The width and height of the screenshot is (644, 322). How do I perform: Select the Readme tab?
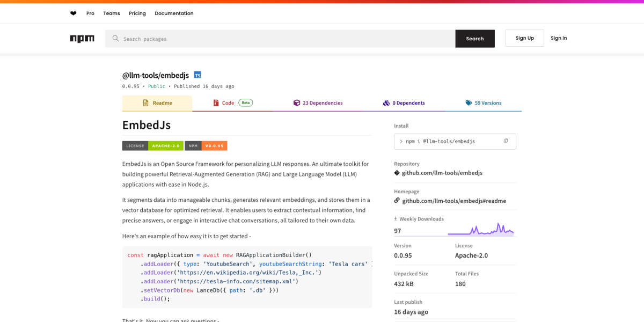coord(157,103)
